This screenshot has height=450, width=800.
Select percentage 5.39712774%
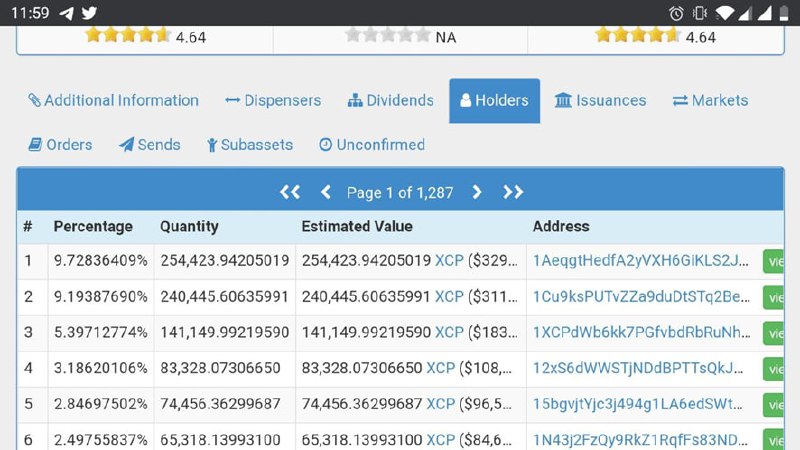point(101,332)
